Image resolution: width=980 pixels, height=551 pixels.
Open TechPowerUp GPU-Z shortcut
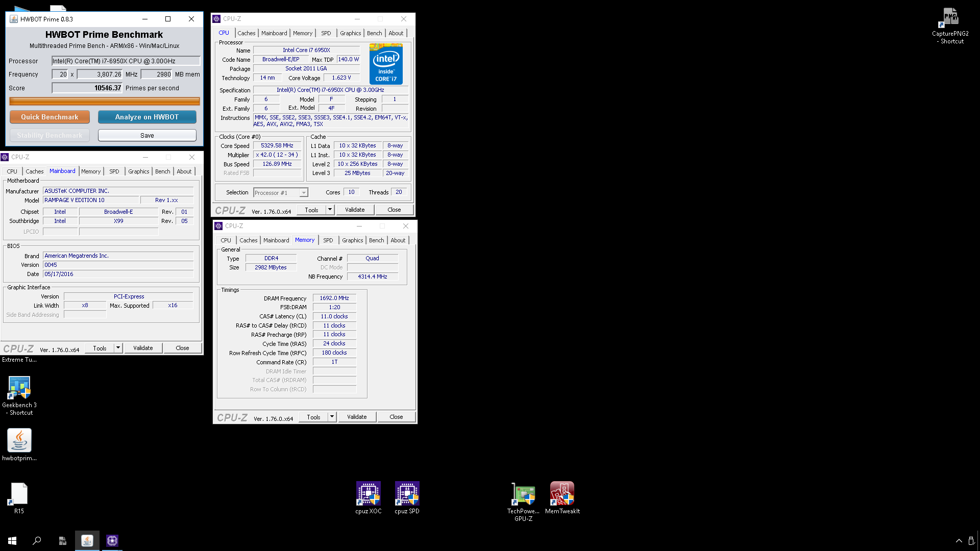click(523, 502)
